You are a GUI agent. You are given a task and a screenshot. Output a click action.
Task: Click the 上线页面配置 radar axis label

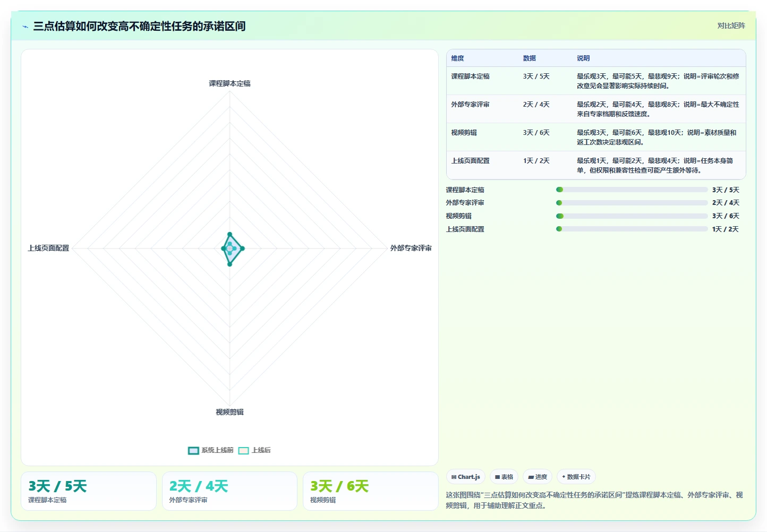coord(48,248)
